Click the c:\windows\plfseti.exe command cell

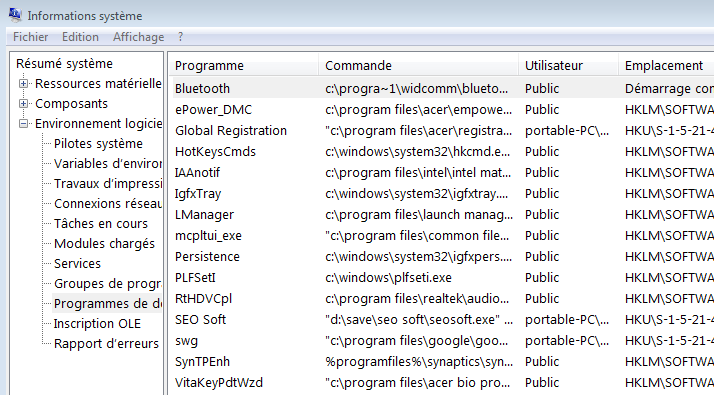[388, 277]
